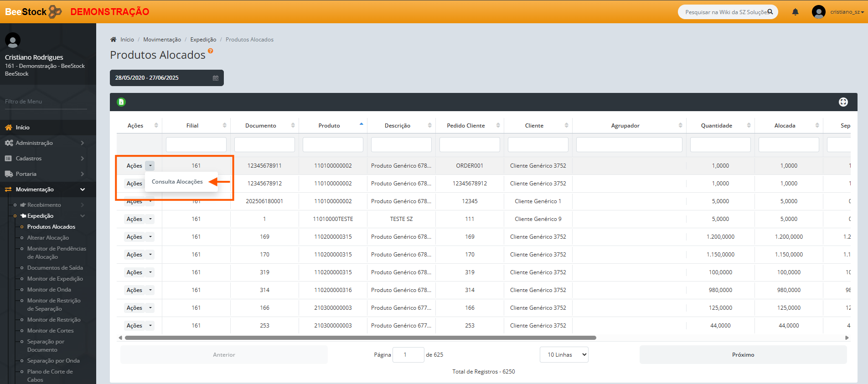The width and height of the screenshot is (868, 384).
Task: Open the notifications bell
Action: tap(795, 12)
